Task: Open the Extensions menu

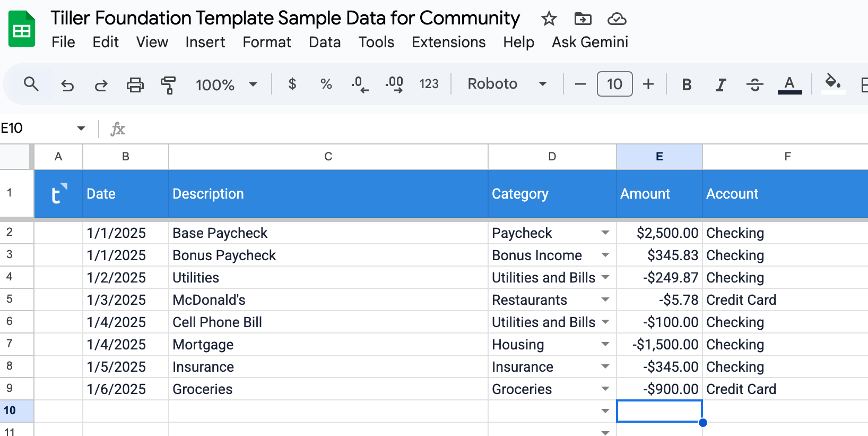Action: click(x=448, y=42)
